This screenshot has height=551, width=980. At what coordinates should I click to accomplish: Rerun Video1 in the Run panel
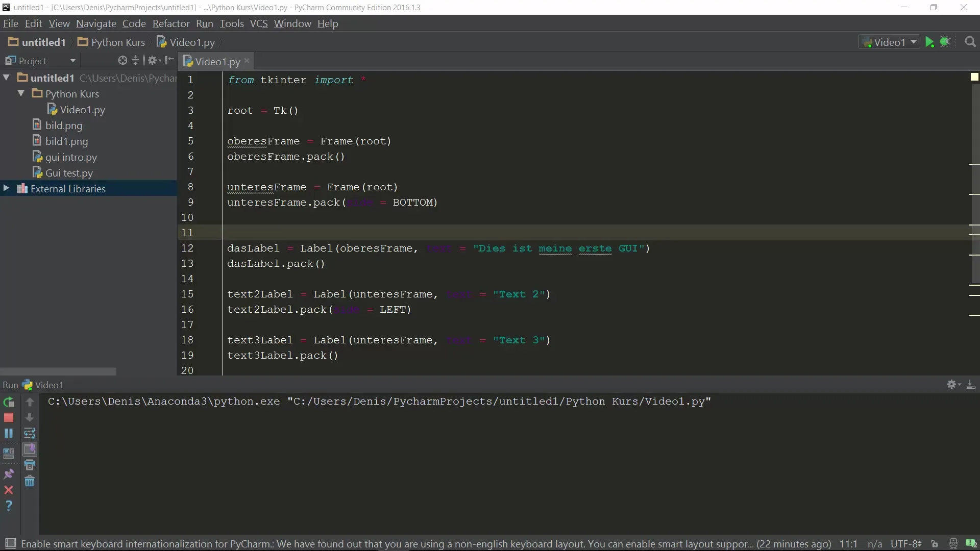click(x=9, y=402)
